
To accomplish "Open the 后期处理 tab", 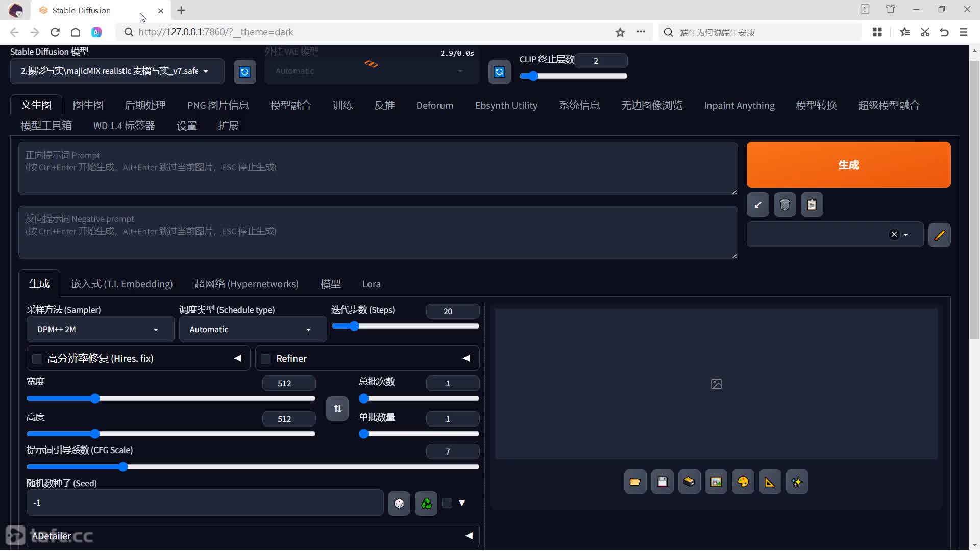I will pos(145,105).
